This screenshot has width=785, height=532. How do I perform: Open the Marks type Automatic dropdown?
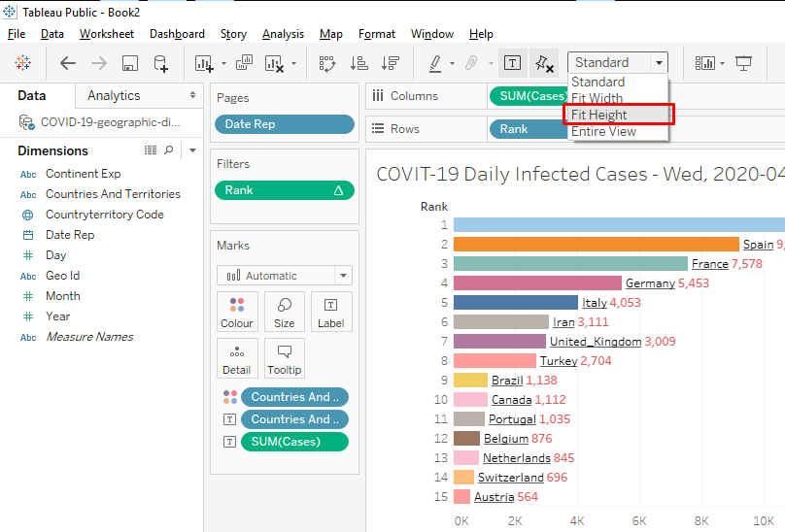point(285,276)
